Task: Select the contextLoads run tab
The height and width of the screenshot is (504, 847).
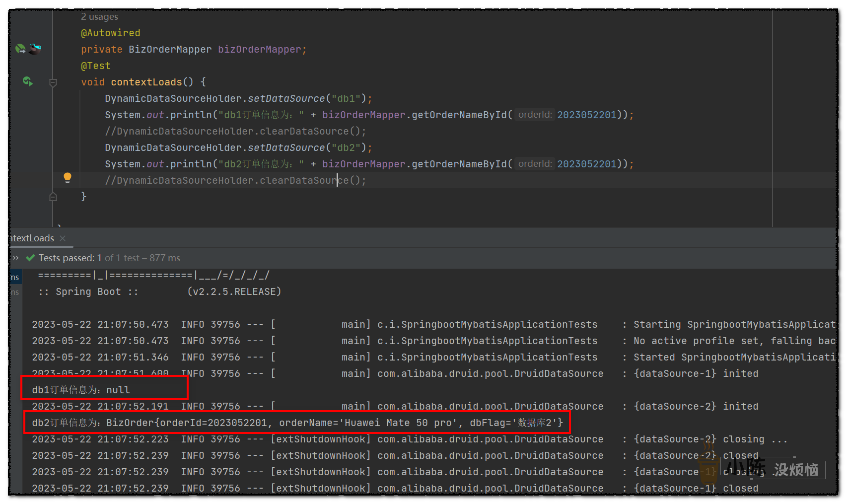Action: point(33,238)
